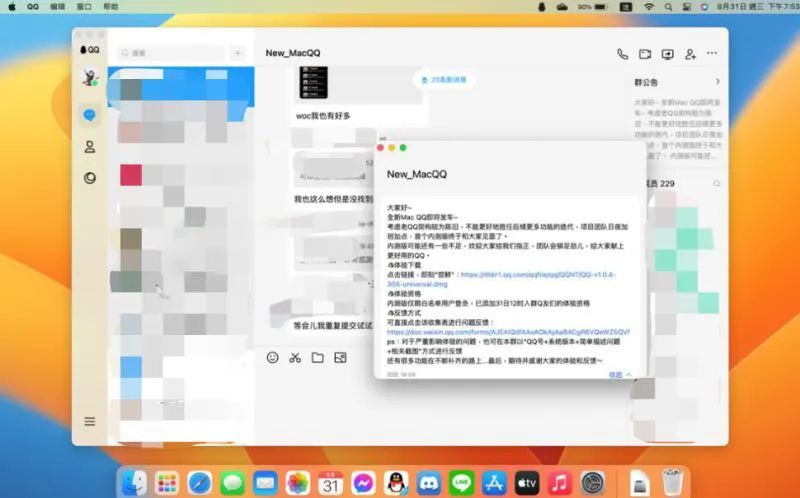Open Messenger from the Dock
Image resolution: width=800 pixels, height=498 pixels.
[x=363, y=482]
